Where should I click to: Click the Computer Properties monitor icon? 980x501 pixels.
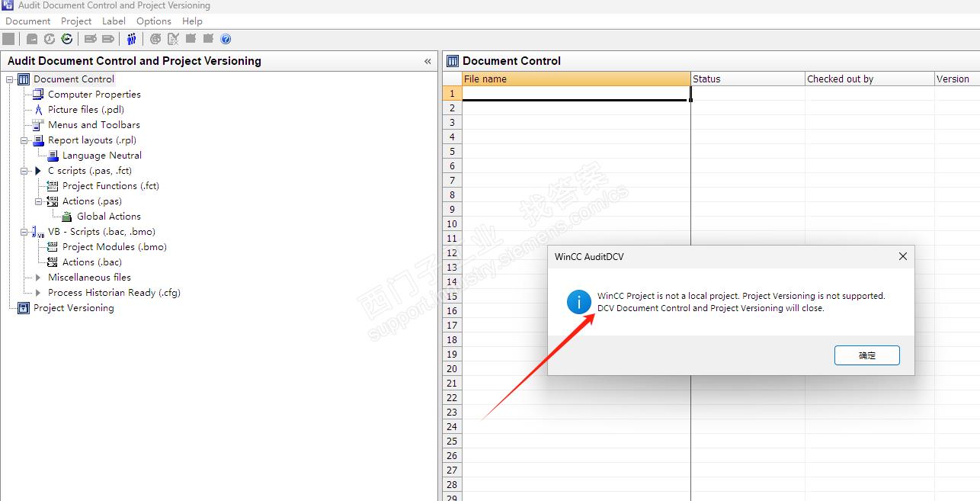[x=38, y=95]
